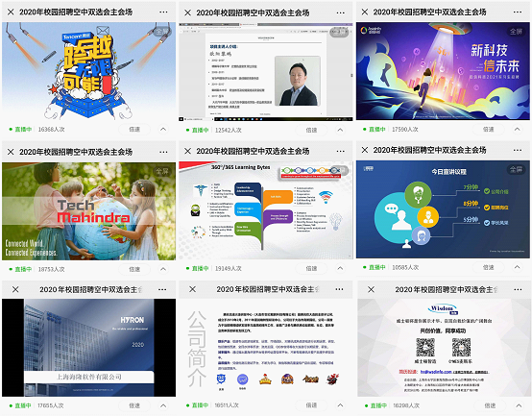This screenshot has width=532, height=416.
Task: Expand the up-arrow next to 19149人次 stream
Action: coord(340,268)
